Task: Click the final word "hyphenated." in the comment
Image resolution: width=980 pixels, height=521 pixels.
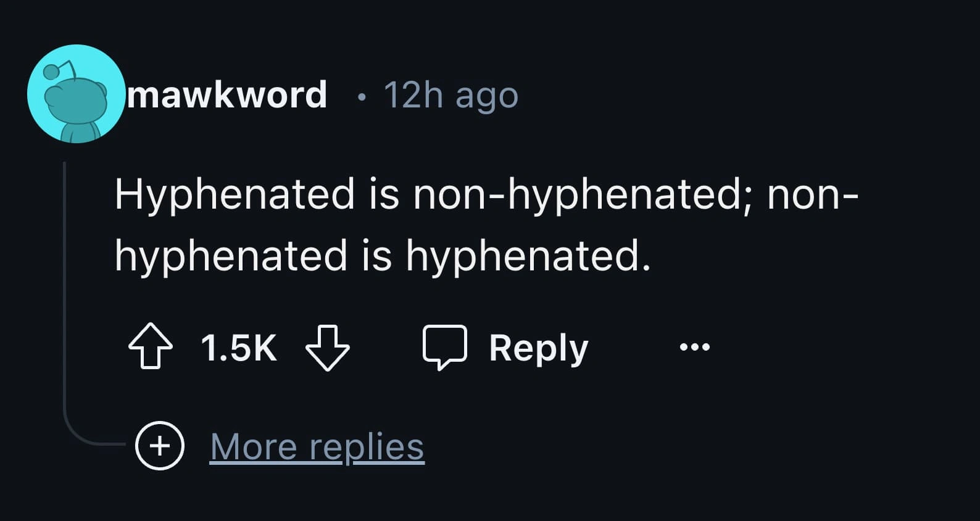Action: point(528,256)
